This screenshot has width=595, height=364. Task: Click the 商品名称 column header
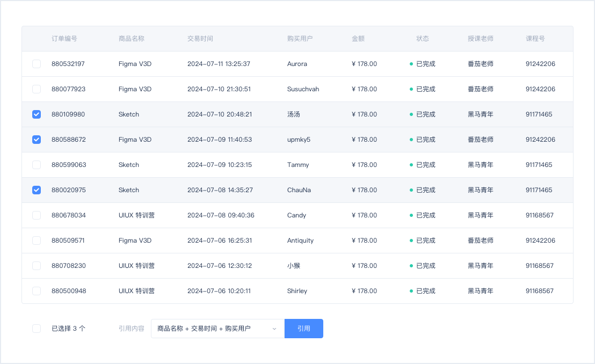click(x=131, y=39)
